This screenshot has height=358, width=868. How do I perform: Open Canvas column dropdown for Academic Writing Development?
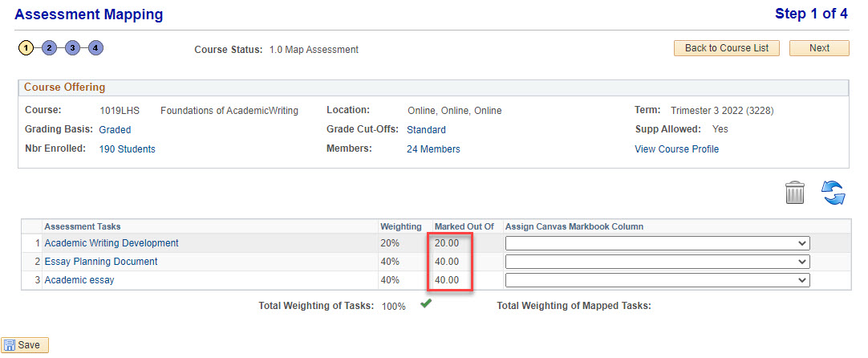(656, 243)
